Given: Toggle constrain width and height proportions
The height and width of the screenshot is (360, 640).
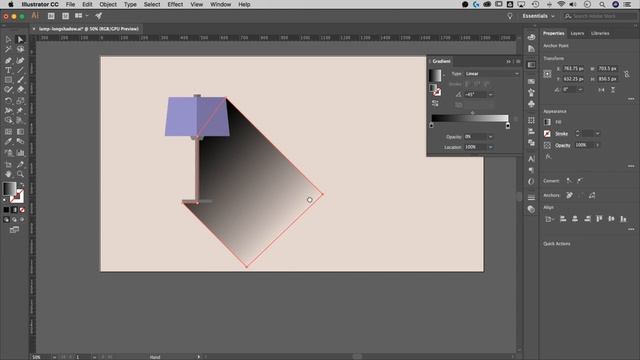Looking at the screenshot, I should point(627,74).
